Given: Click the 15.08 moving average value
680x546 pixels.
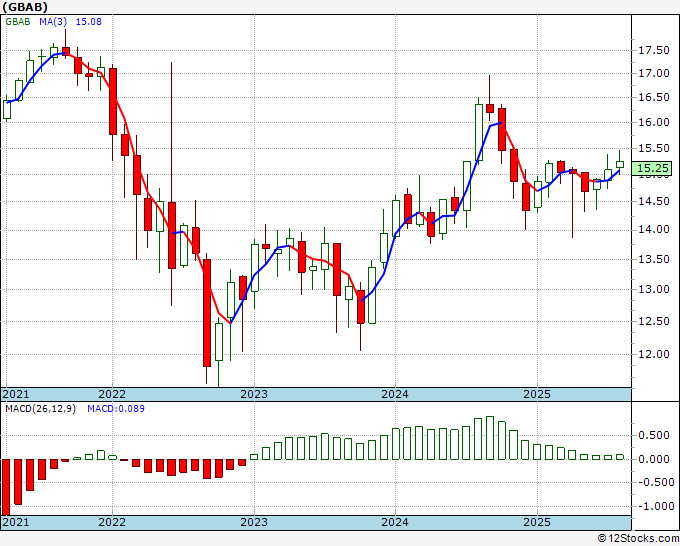Looking at the screenshot, I should coord(88,21).
